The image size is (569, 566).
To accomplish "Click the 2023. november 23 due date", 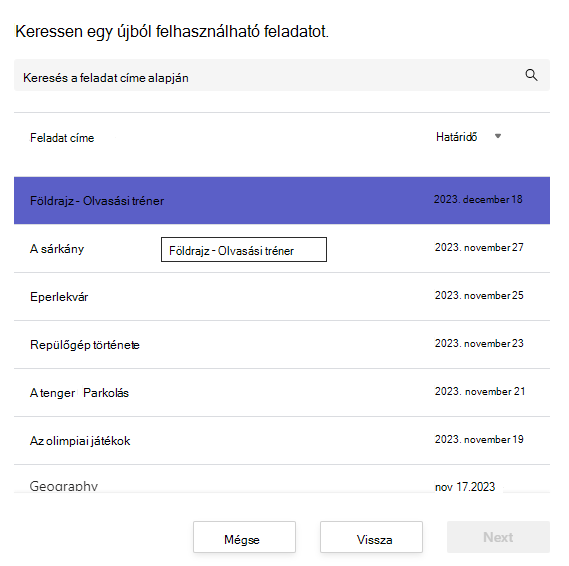I will (479, 343).
